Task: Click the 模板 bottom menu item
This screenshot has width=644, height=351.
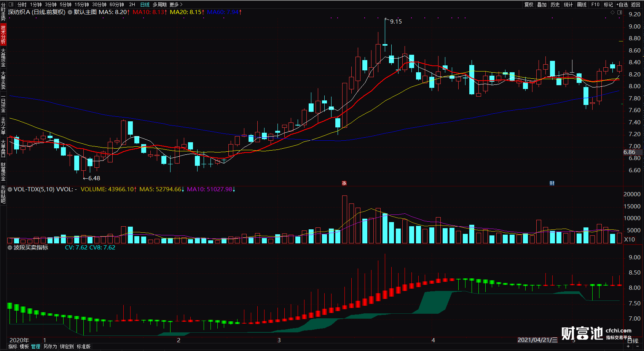Action: click(x=24, y=346)
